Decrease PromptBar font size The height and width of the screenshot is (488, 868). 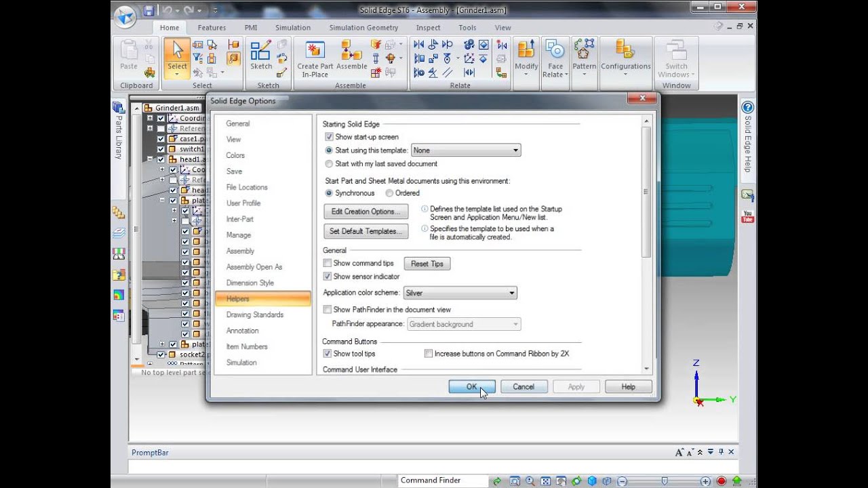691,452
